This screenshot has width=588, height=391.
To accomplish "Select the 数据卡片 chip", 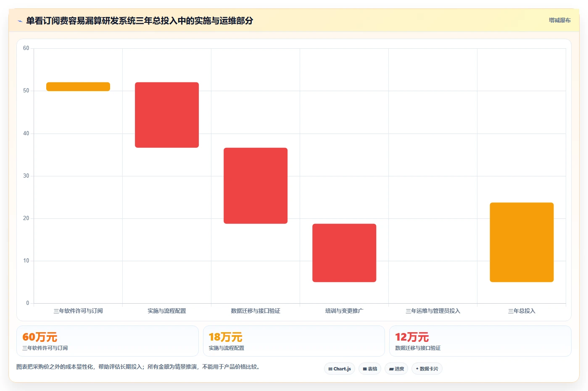I will point(427,369).
